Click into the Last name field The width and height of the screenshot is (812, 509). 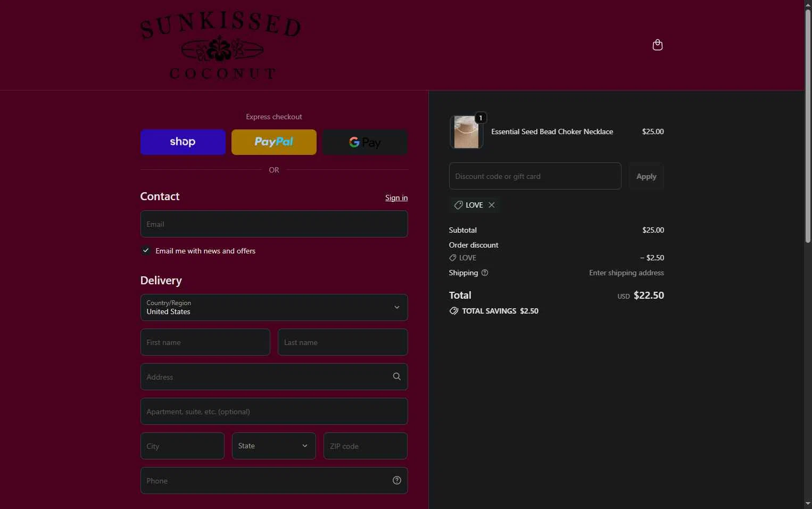coord(343,342)
